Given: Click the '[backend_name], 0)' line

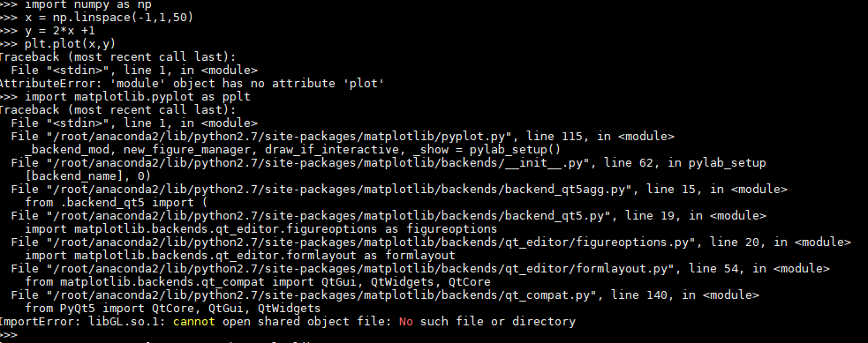Looking at the screenshot, I should click(88, 176).
